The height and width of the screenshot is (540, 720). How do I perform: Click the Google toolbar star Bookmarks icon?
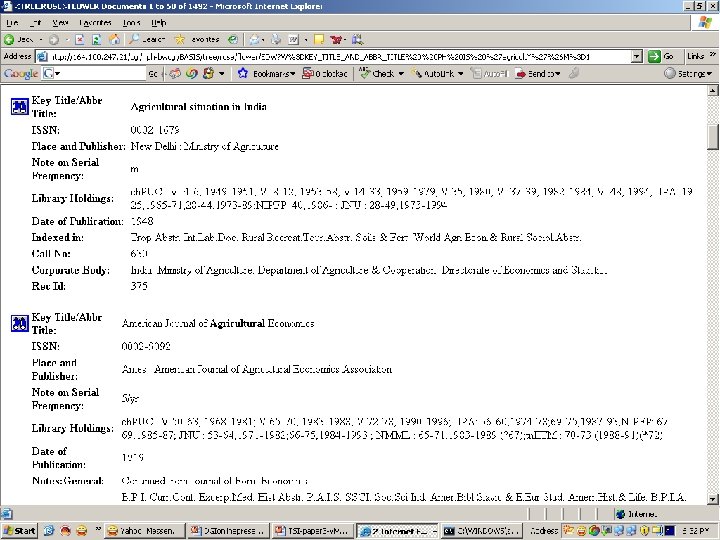click(243, 73)
